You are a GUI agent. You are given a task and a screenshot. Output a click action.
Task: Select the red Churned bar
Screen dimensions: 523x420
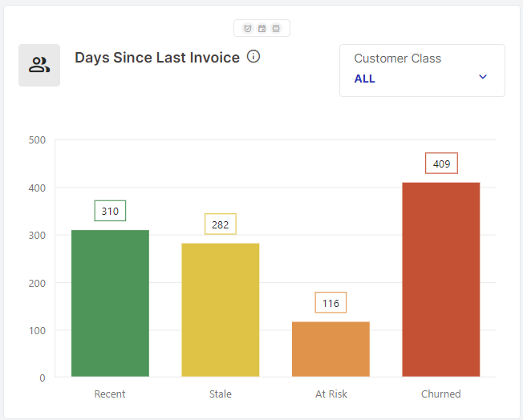pyautogui.click(x=441, y=279)
